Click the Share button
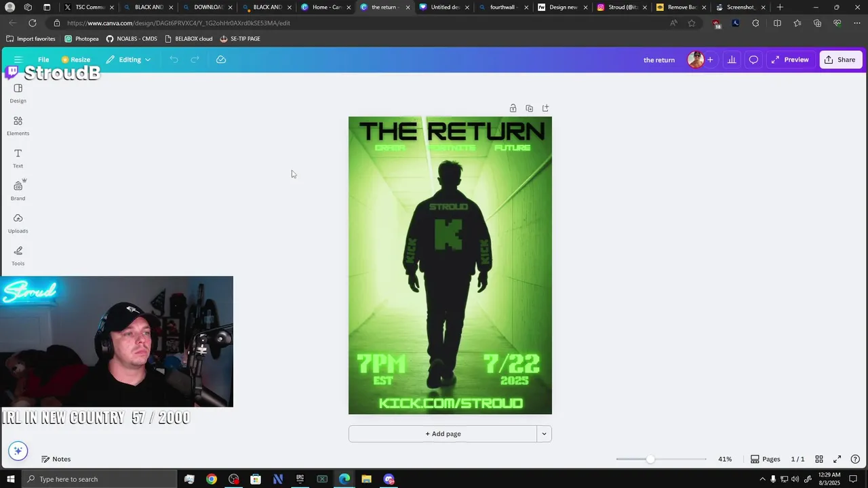Screen dimensions: 868x488 point(840,60)
